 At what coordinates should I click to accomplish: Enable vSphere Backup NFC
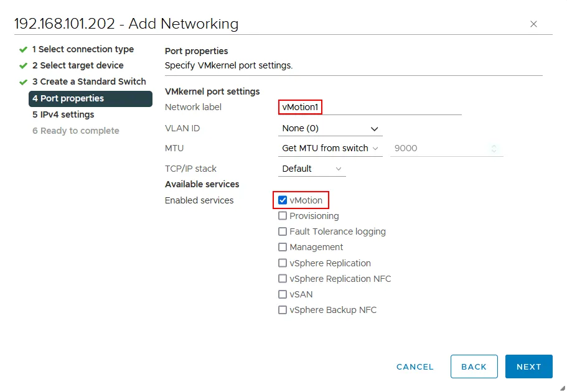point(283,309)
